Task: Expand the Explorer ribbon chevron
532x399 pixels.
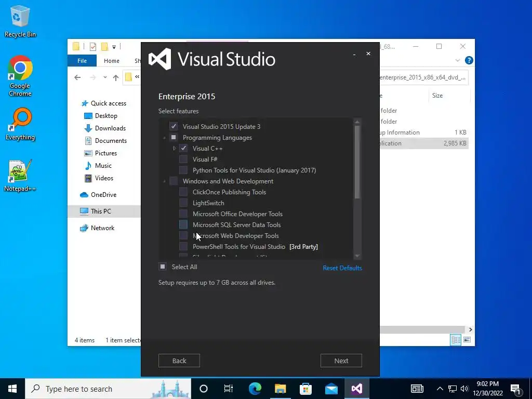Action: tap(457, 60)
